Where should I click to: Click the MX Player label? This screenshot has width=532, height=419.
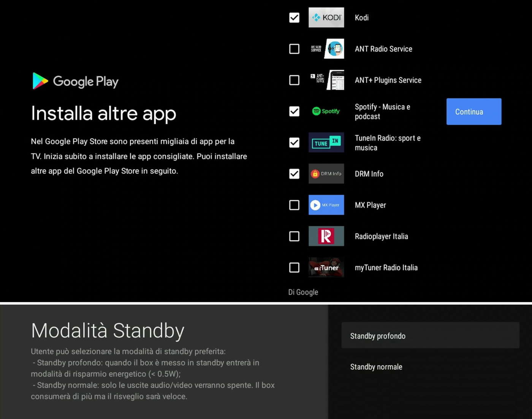click(370, 205)
